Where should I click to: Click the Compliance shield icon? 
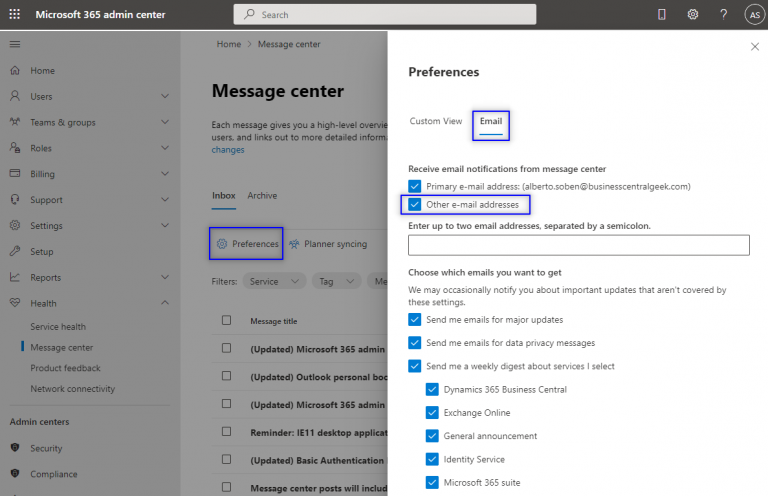pos(15,473)
